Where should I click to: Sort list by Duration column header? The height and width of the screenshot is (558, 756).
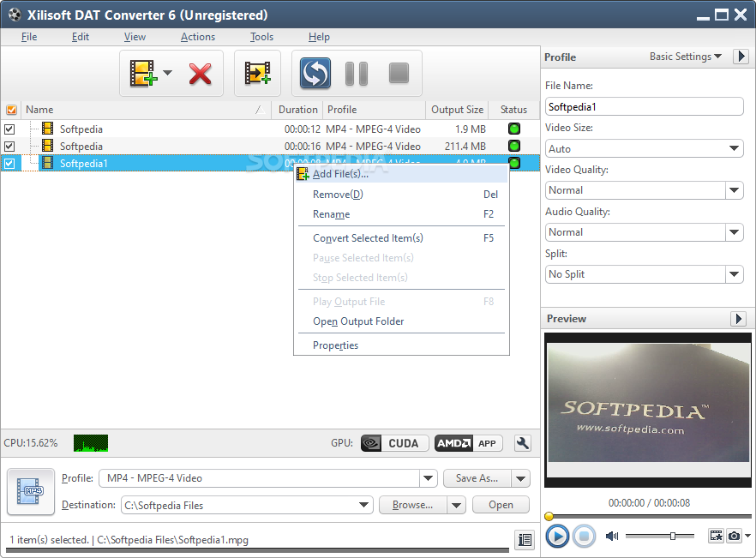[x=298, y=110]
